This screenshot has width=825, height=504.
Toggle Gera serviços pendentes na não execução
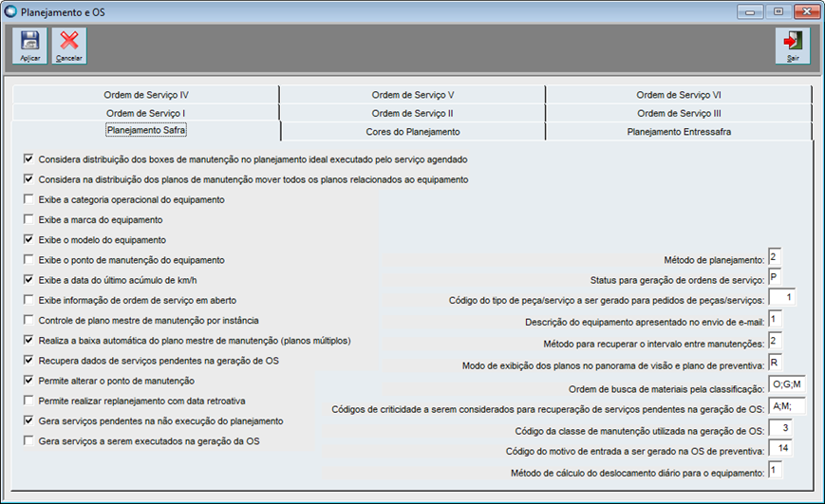28,420
